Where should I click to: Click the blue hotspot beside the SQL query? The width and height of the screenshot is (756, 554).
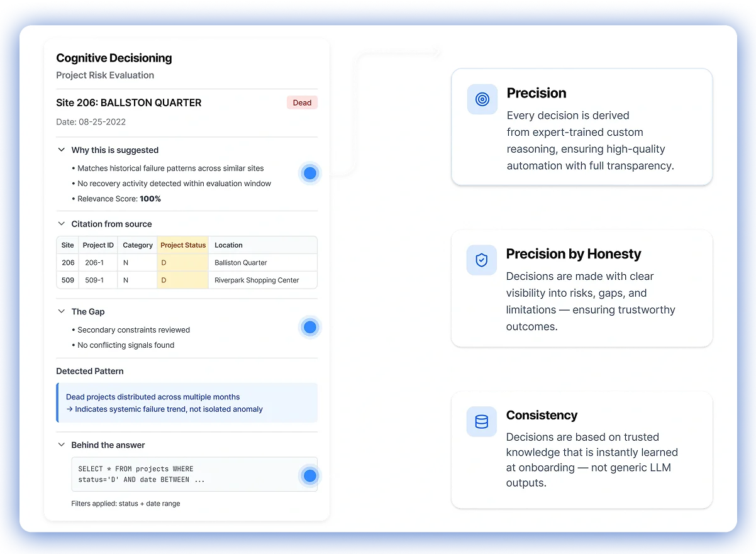tap(309, 476)
